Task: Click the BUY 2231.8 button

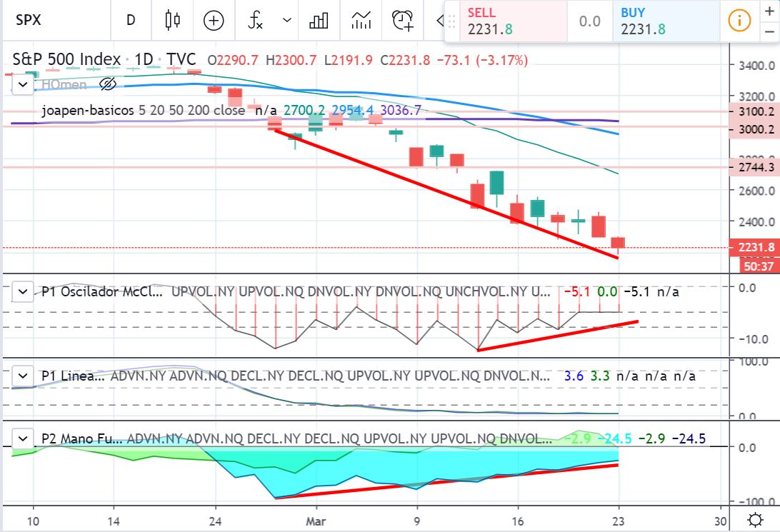Action: click(x=664, y=21)
